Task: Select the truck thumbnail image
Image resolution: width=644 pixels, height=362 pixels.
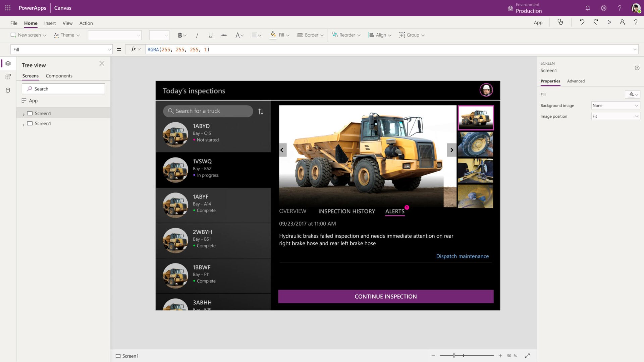Action: click(x=475, y=117)
